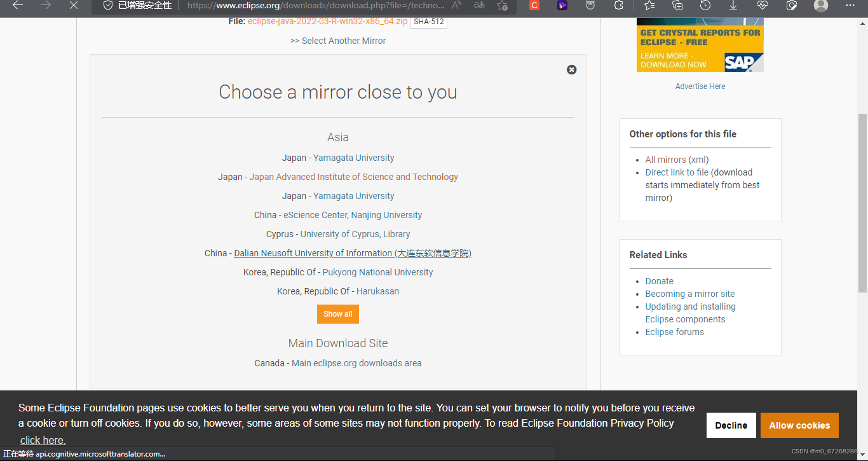Open the site security shield info

(x=107, y=6)
